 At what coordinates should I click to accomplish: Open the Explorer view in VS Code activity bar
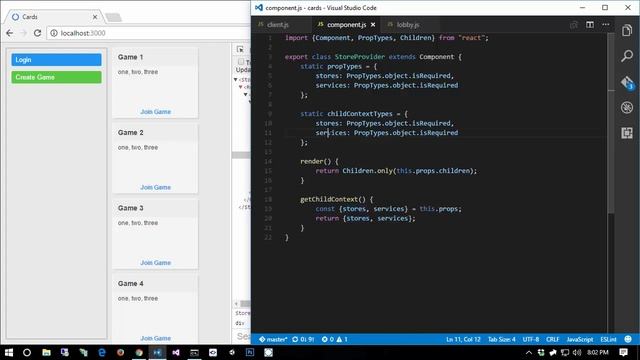pos(627,30)
